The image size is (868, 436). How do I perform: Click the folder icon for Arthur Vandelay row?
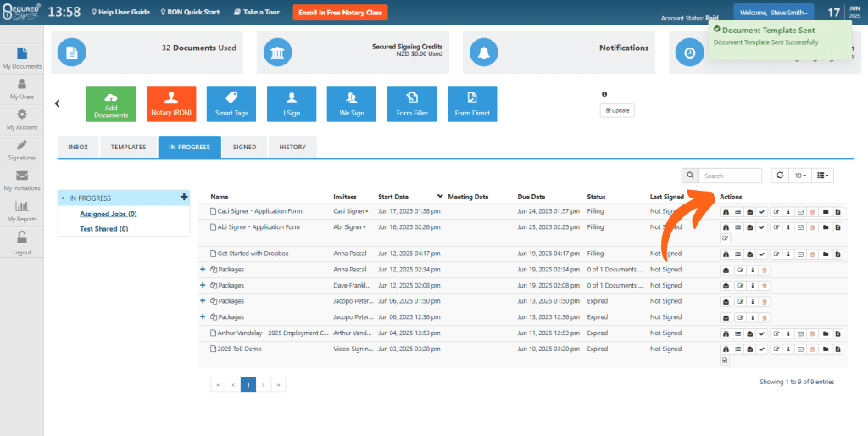[826, 333]
